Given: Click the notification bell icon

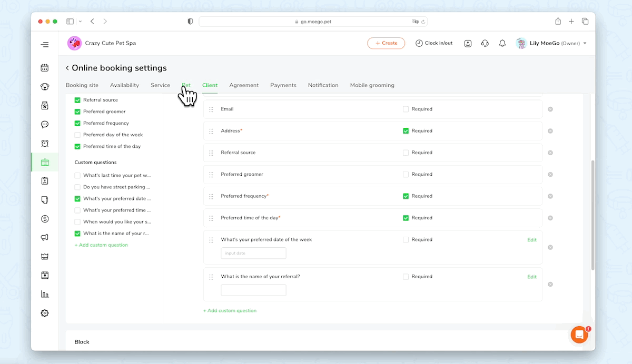Looking at the screenshot, I should 502,43.
